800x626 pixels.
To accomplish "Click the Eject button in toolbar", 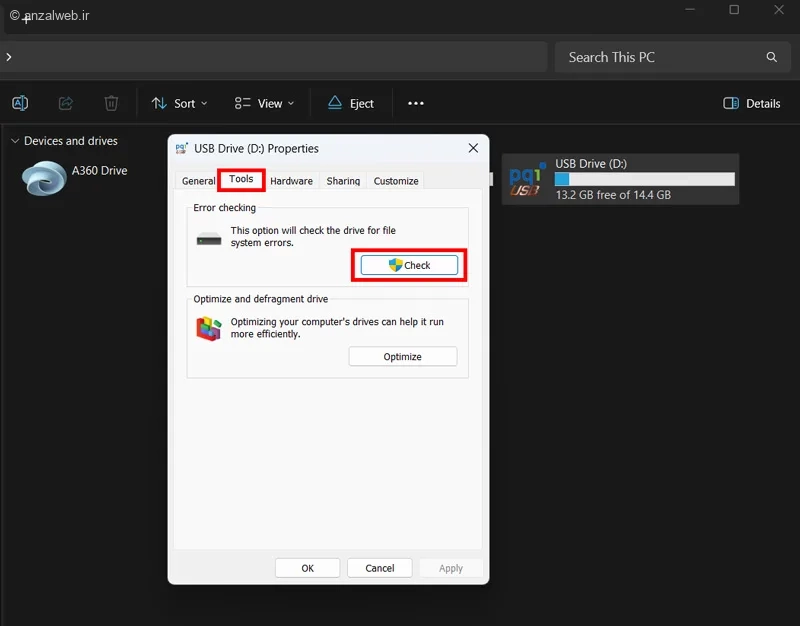I will (x=351, y=104).
